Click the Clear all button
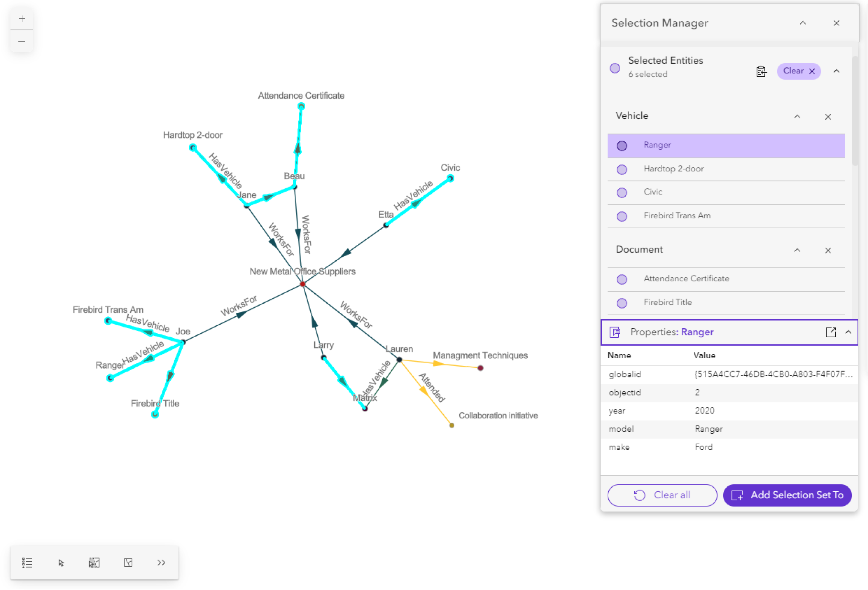This screenshot has height=590, width=868. click(662, 495)
